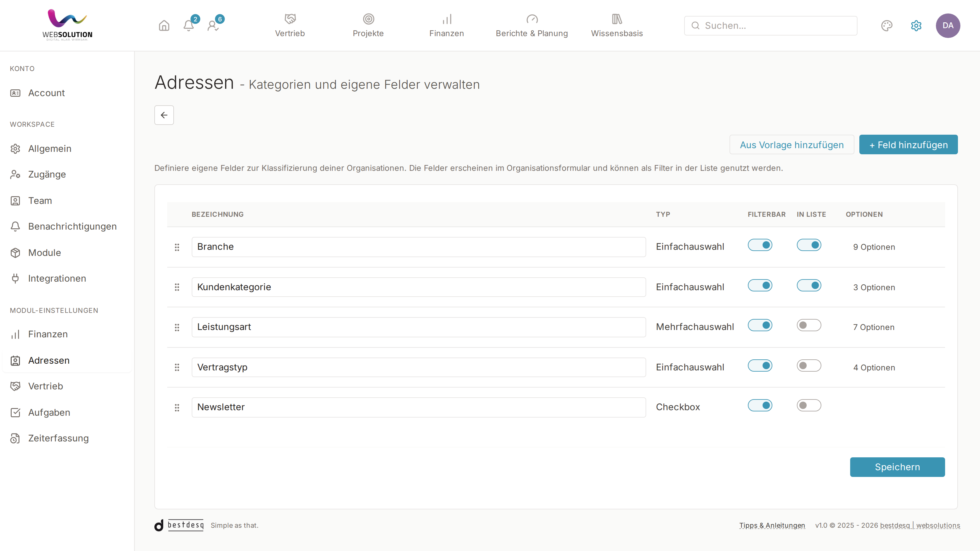Screen dimensions: 980x551
Task: Open the Finanzen top navigation
Action: (447, 25)
